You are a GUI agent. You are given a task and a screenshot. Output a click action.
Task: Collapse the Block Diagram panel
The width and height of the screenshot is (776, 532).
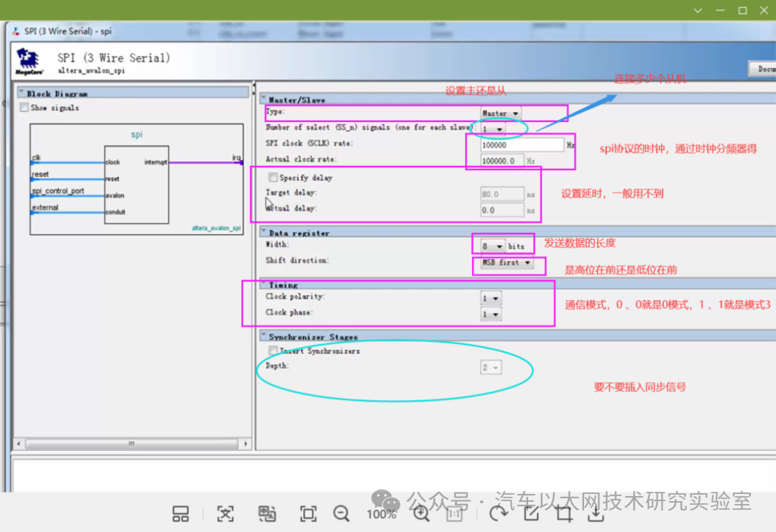pyautogui.click(x=22, y=93)
